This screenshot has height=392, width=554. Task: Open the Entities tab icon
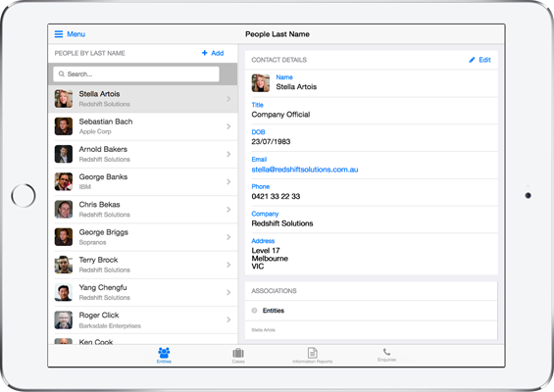164,353
